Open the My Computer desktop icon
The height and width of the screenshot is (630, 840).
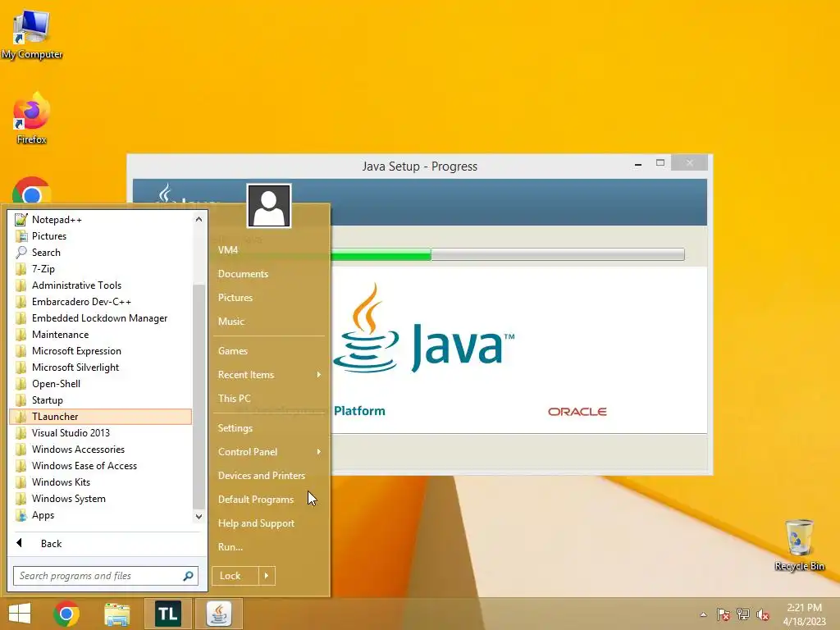[32, 34]
